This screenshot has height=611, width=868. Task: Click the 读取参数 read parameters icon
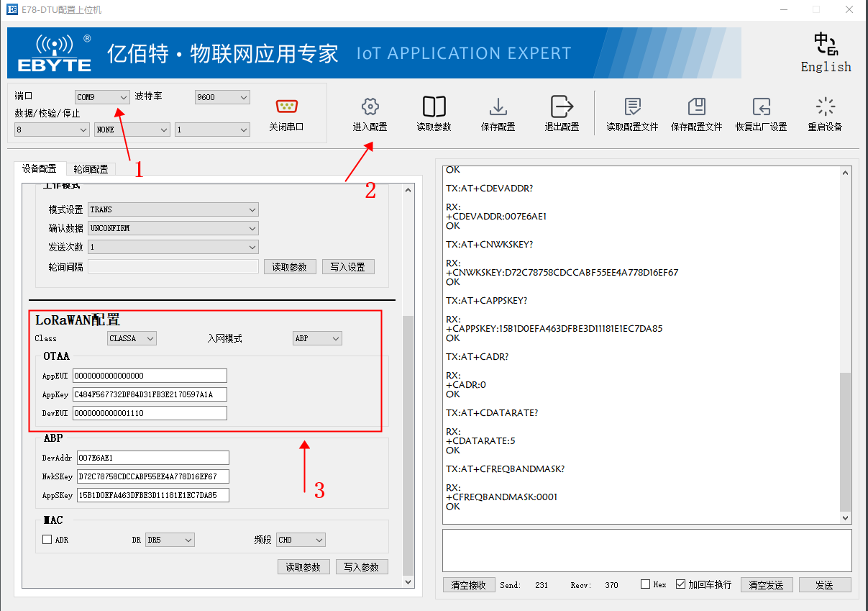point(434,112)
